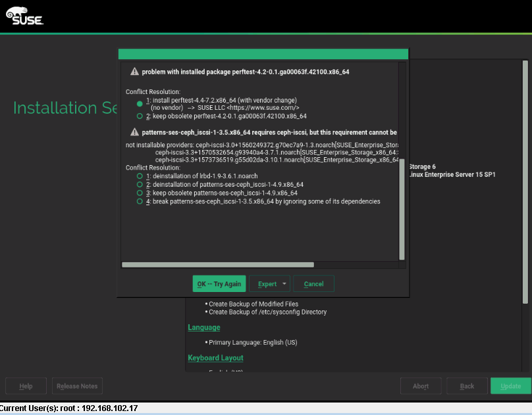Screen dimensions: 532x415
Task: Click the dialog's vertical scrollbar
Action: pos(402,207)
